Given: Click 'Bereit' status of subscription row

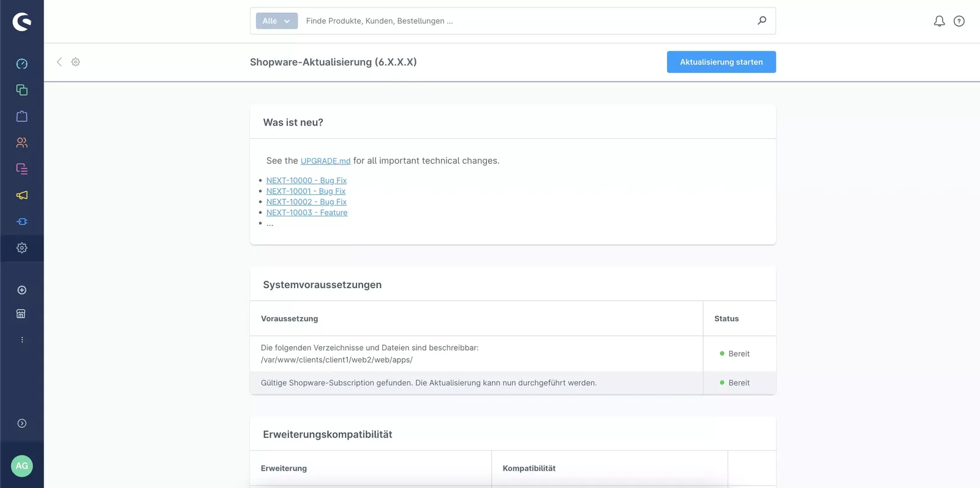Looking at the screenshot, I should tap(735, 383).
